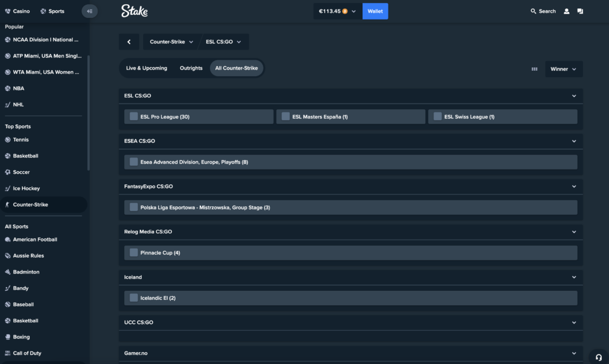The height and width of the screenshot is (364, 609).
Task: Select the All Counter-Strike tab
Action: pos(237,68)
